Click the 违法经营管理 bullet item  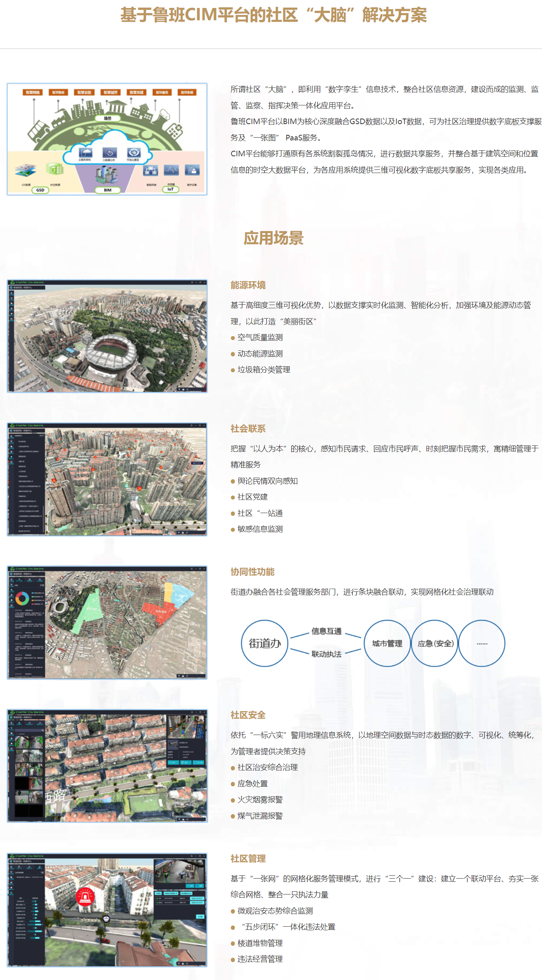(x=257, y=959)
